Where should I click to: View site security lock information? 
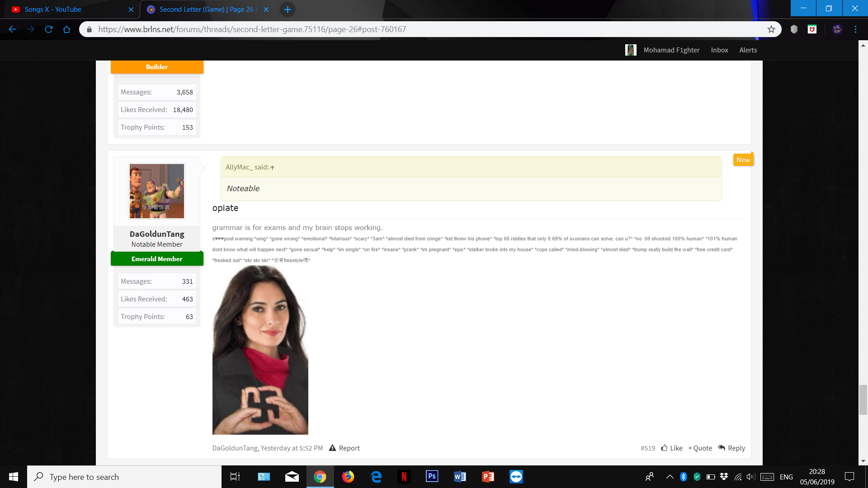point(89,29)
